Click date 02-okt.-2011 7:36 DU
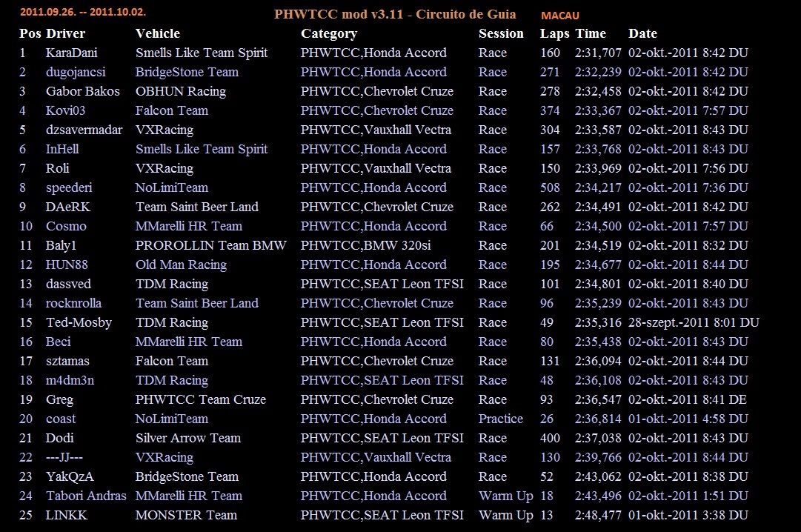The height and width of the screenshot is (532, 801). (x=688, y=188)
